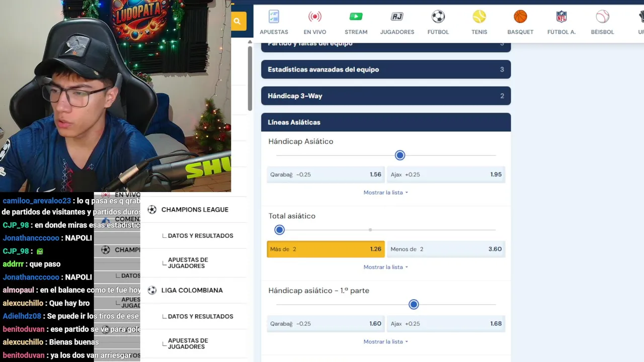Expand the Hándicap 3-Way section

[x=386, y=96]
